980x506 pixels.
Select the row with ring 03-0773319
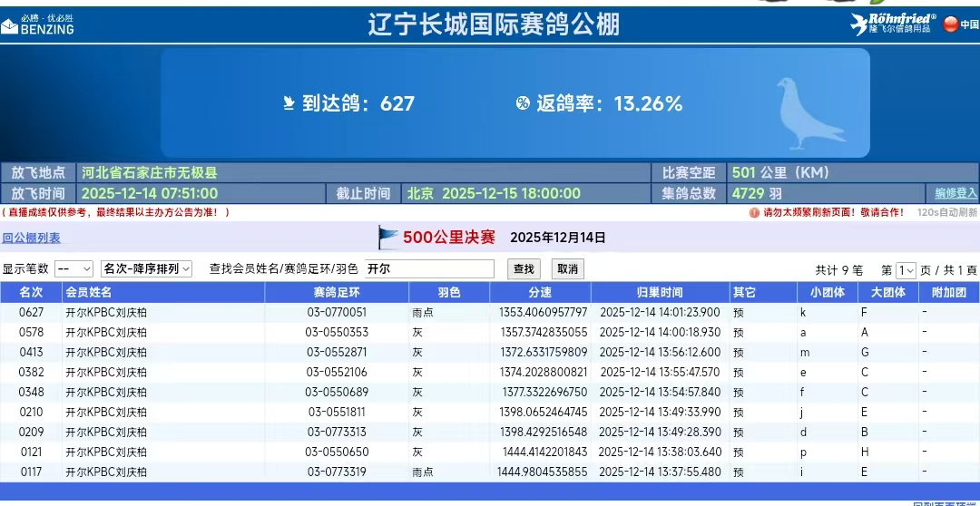tap(337, 472)
